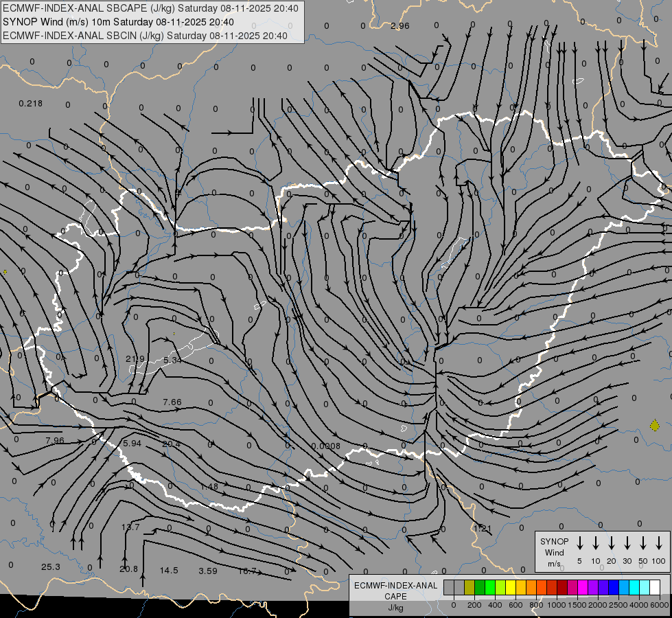Click the 14.5 value on the map
Viewport: 672px width, 618px height.
click(169, 571)
